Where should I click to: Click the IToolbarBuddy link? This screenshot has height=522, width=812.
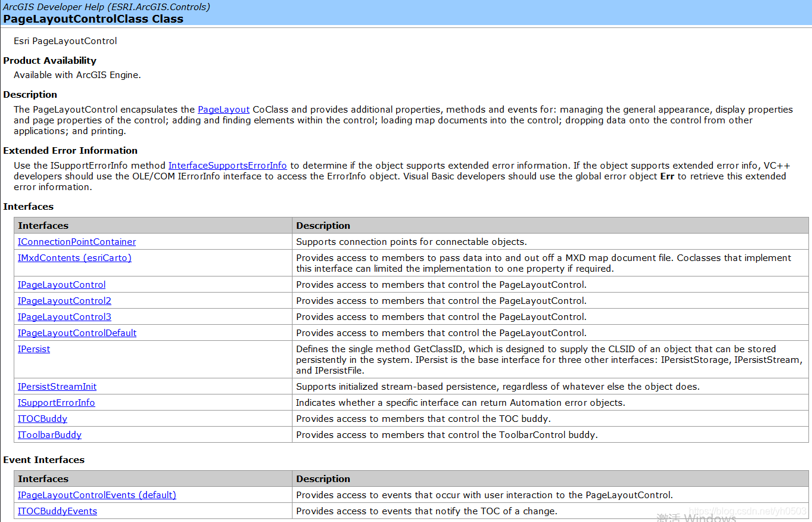click(49, 435)
